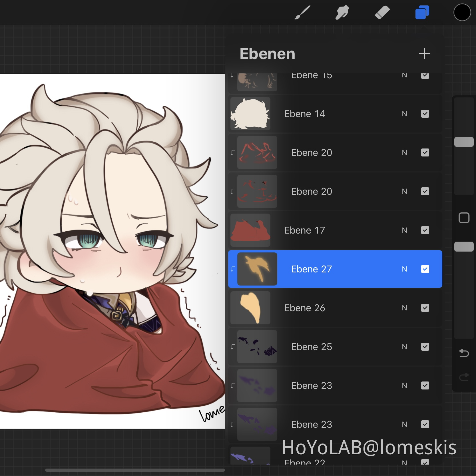This screenshot has height=476, width=476.
Task: Select the Eraser tool
Action: tap(382, 12)
